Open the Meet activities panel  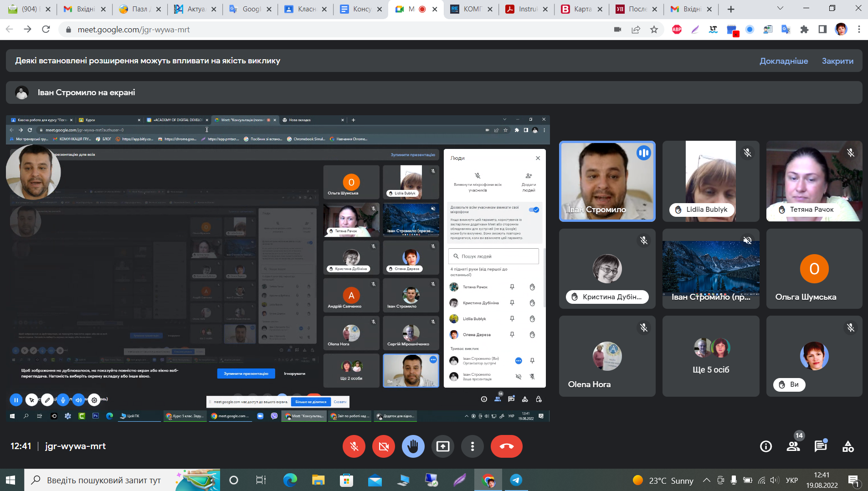(848, 446)
